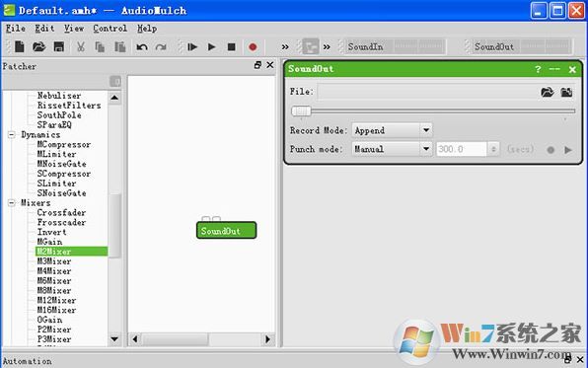This screenshot has width=588, height=368.
Task: Enable recording with the red record button
Action: [x=253, y=47]
